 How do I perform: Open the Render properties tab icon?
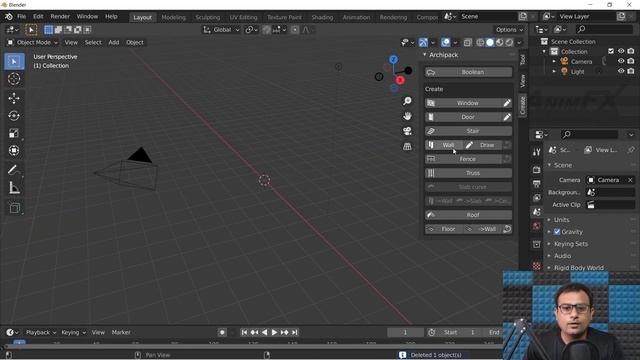coord(536,169)
